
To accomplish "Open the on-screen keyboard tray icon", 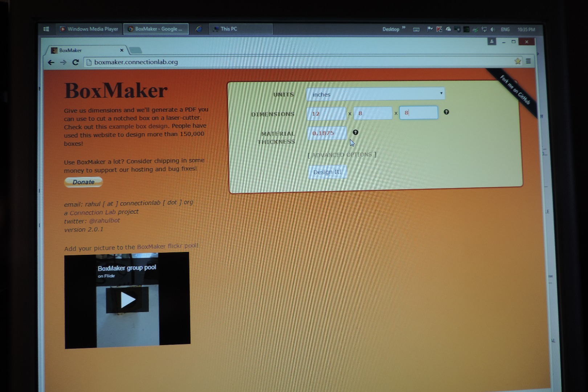I will [x=416, y=29].
